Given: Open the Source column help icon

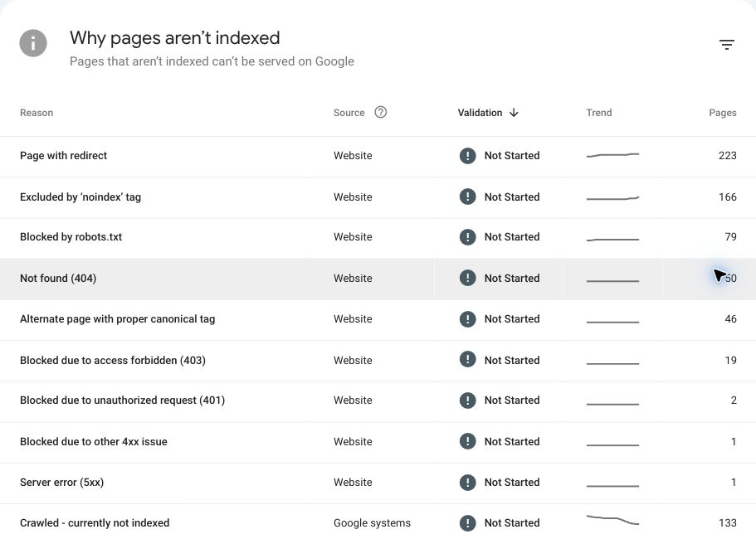Looking at the screenshot, I should pyautogui.click(x=380, y=112).
